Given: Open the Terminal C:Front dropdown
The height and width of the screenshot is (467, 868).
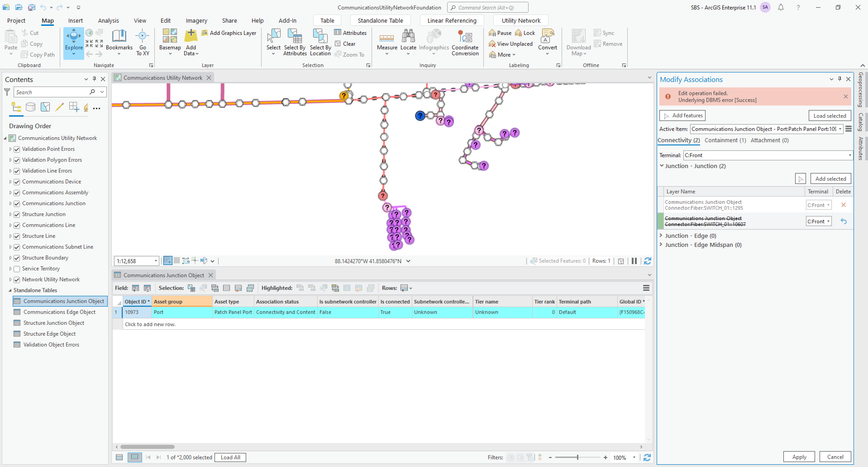Looking at the screenshot, I should (x=850, y=155).
